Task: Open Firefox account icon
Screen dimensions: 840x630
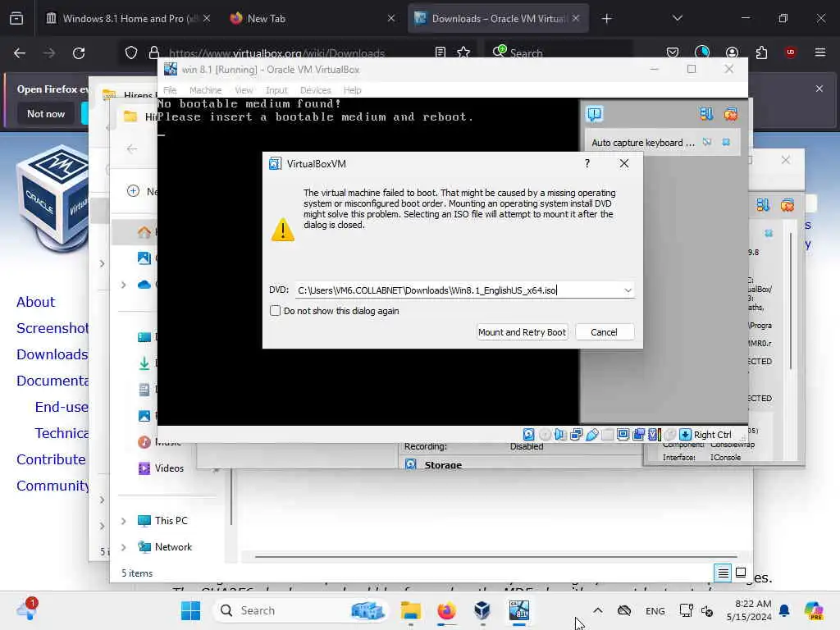Action: [x=732, y=52]
